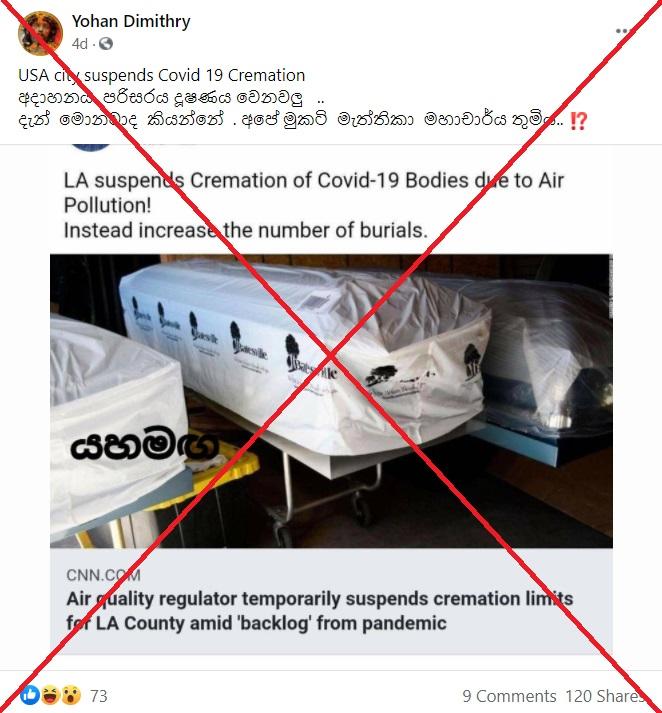Click the partial avatar of shared post

pos(91,147)
